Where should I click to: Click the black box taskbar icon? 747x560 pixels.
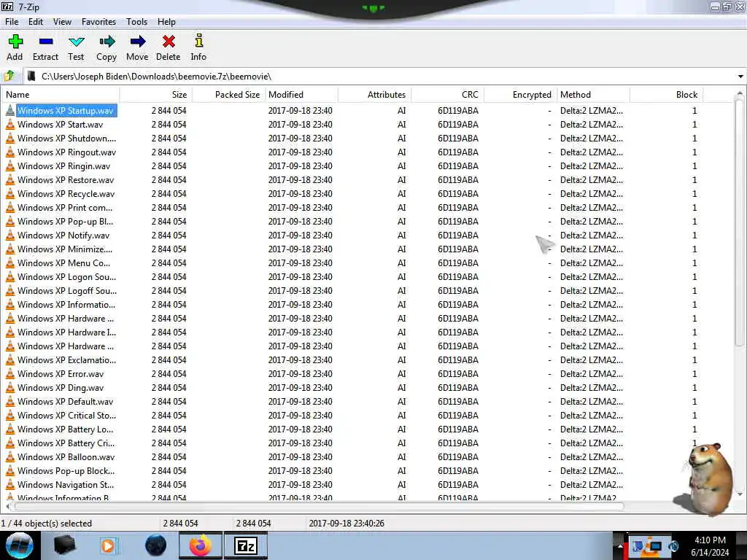(x=64, y=545)
